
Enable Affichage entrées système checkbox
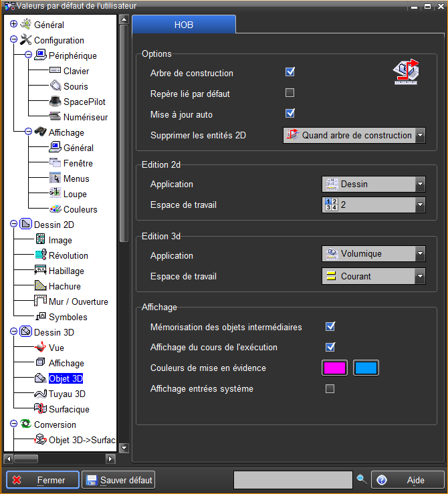pos(330,388)
